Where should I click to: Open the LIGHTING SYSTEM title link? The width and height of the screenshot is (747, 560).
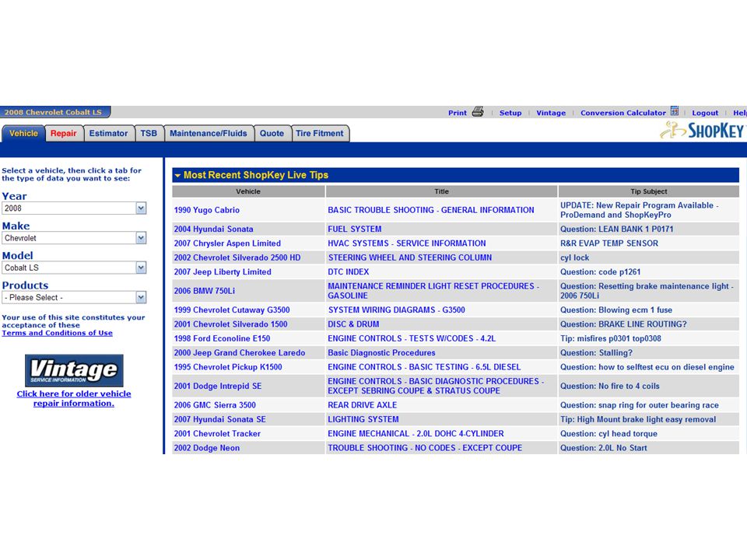(363, 419)
